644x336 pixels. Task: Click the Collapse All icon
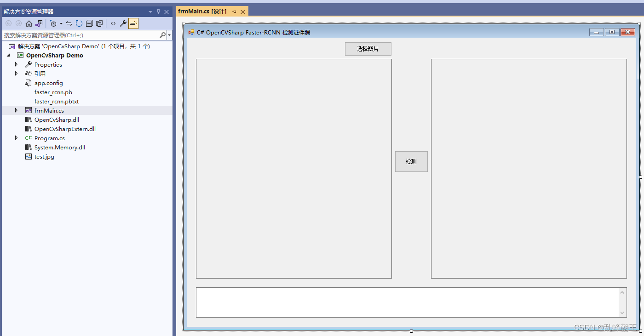coord(89,23)
